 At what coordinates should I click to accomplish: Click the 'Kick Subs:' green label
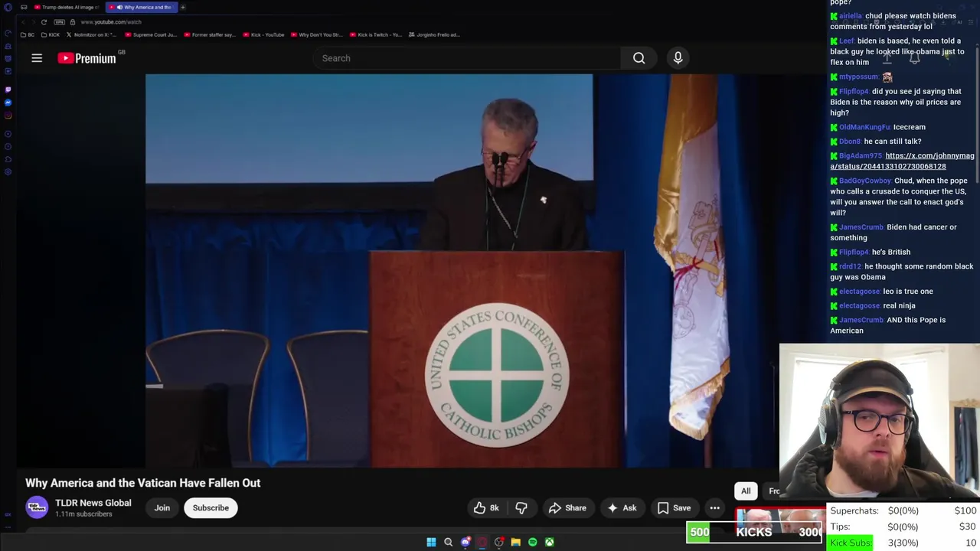(x=851, y=543)
